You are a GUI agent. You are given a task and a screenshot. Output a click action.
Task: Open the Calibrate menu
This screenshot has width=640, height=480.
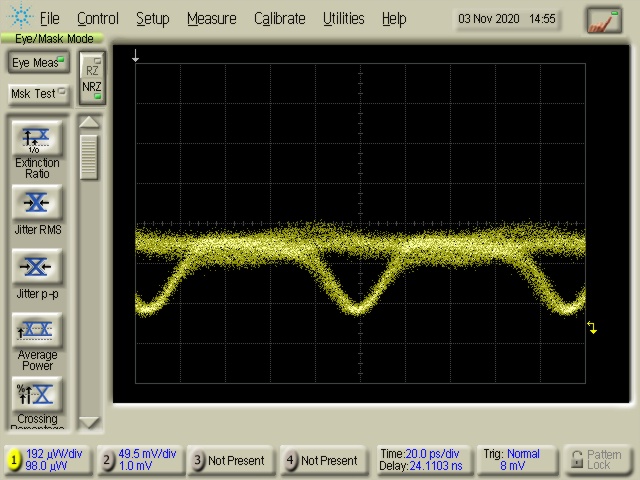280,18
